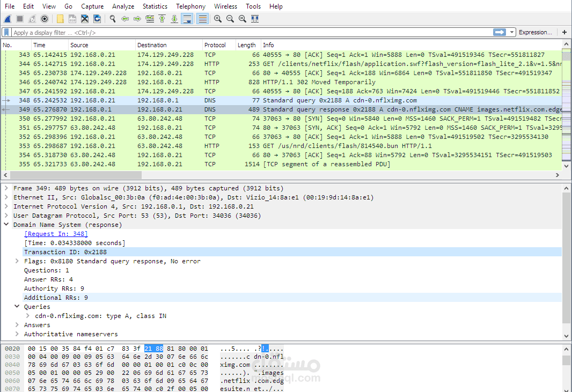Viewport: 572px width, 392px height.
Task: Click the display filter bookmark icon
Action: [6, 33]
